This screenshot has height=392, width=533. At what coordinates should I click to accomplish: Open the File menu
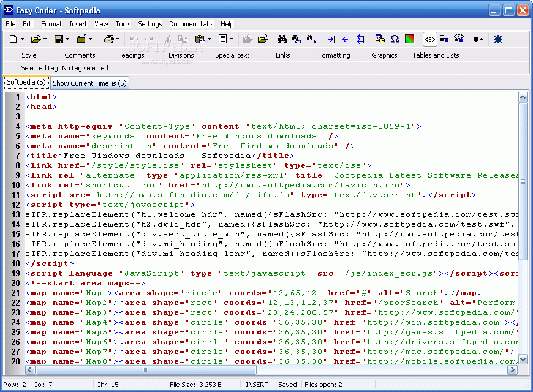coord(10,24)
